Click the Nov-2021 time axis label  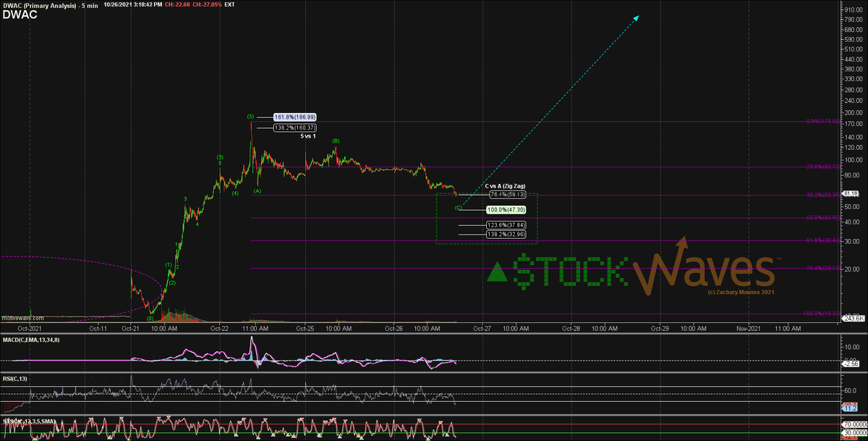(x=748, y=328)
